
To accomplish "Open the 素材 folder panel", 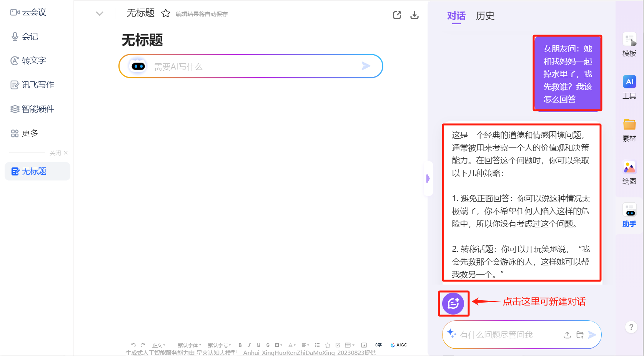I will [629, 130].
